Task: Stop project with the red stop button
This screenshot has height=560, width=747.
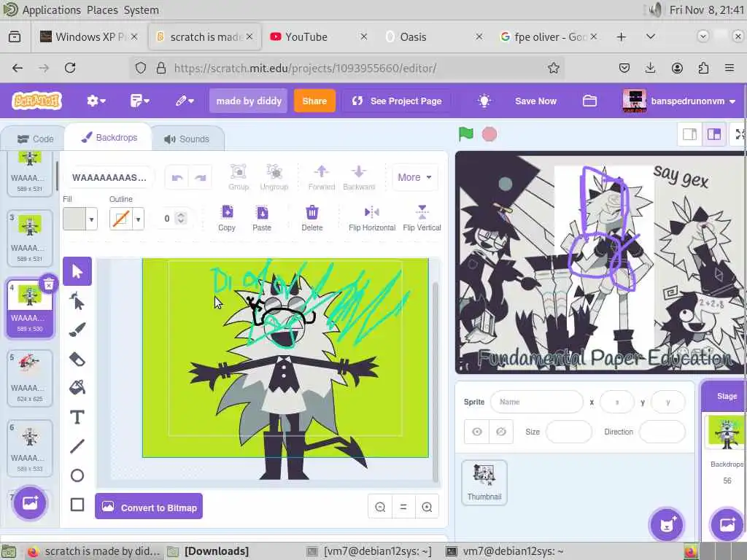Action: coord(489,134)
